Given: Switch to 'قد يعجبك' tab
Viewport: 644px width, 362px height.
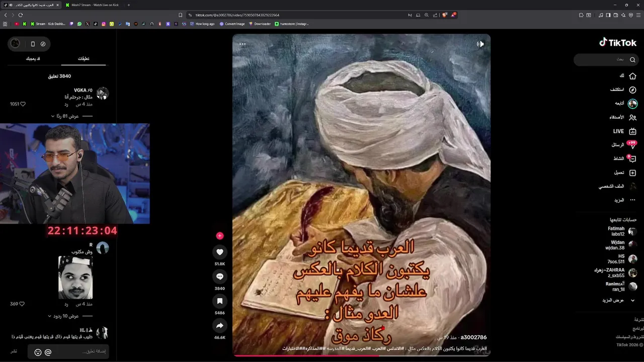Looking at the screenshot, I should coord(33,59).
